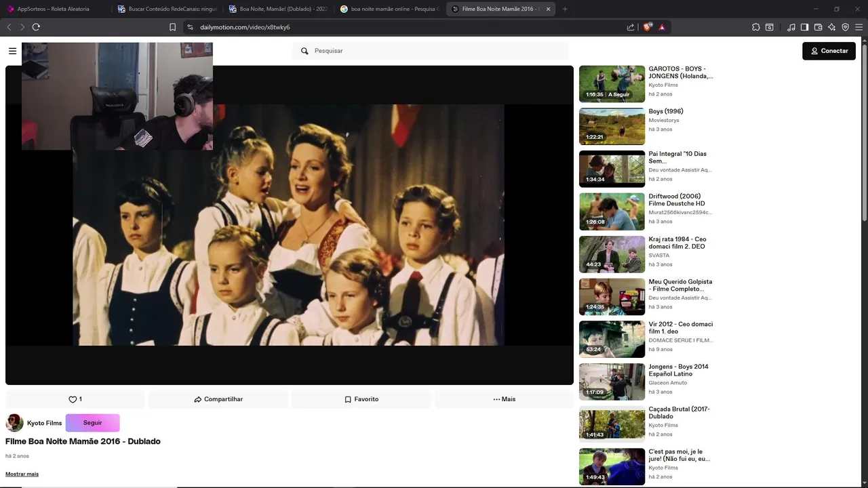Viewport: 868px width, 488px height.
Task: Open Kyoto Films channel avatar
Action: tap(14, 423)
